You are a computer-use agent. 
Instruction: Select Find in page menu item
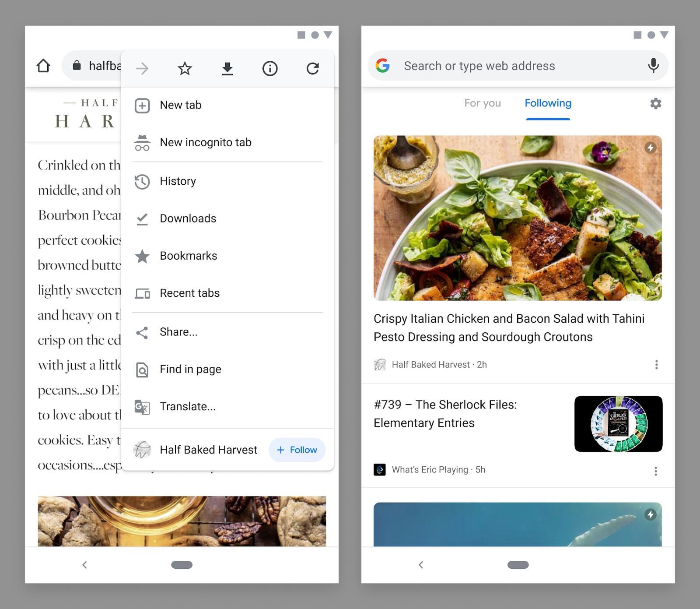click(x=190, y=370)
